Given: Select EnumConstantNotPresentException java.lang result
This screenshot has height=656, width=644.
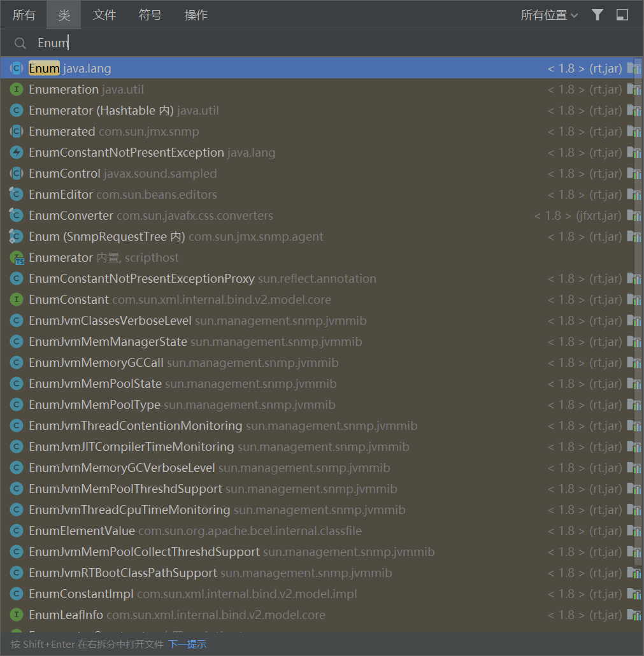Looking at the screenshot, I should tap(322, 152).
